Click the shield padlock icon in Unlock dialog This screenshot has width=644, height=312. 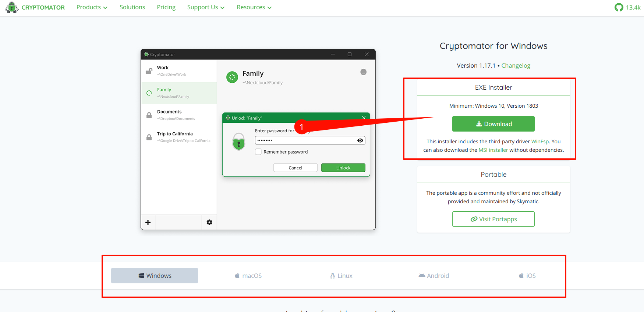[x=239, y=141]
